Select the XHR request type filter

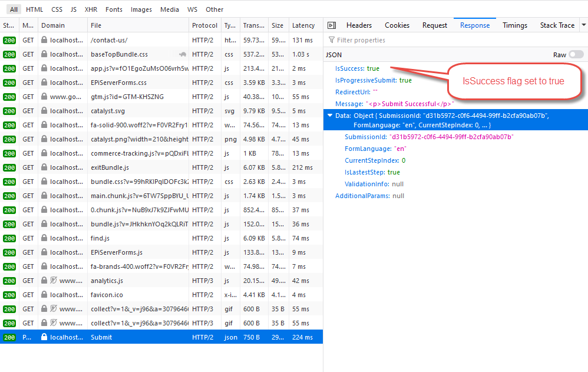[x=91, y=9]
